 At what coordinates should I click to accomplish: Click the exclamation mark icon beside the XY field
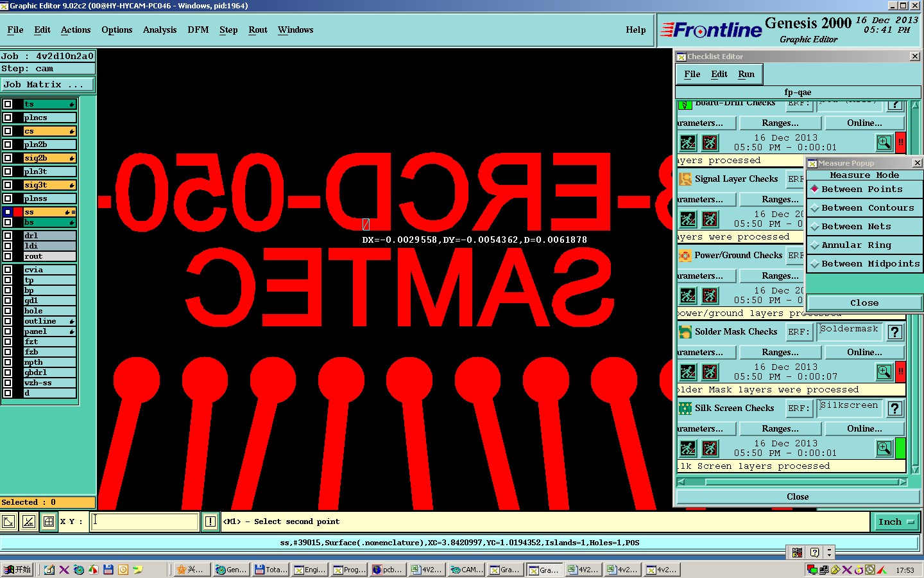click(210, 521)
